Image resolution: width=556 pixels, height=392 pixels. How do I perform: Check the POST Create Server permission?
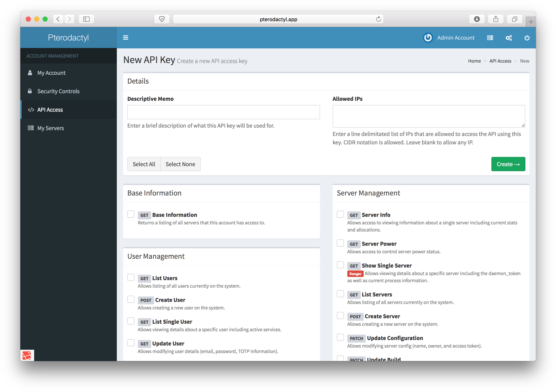(340, 316)
